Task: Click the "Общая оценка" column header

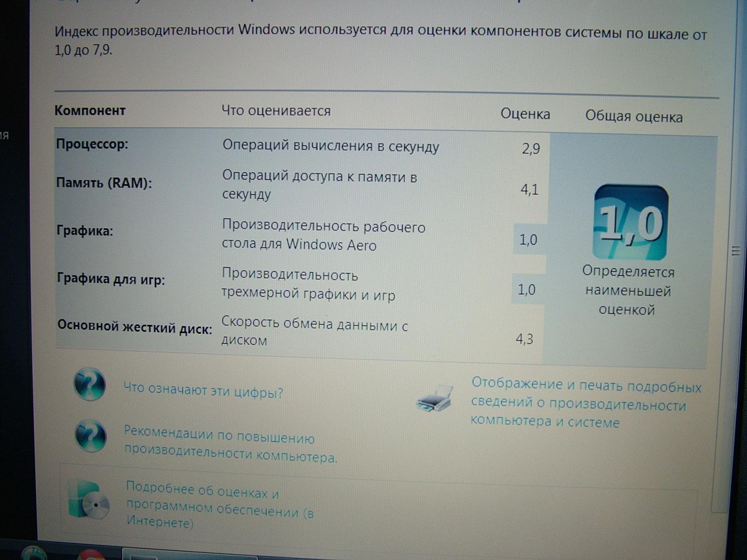Action: pyautogui.click(x=634, y=117)
